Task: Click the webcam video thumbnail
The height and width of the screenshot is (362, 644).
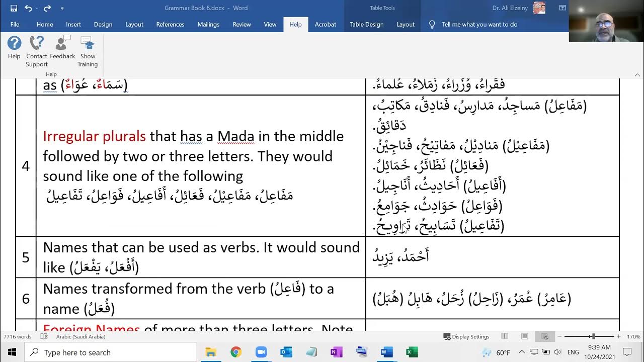Action: click(x=606, y=21)
